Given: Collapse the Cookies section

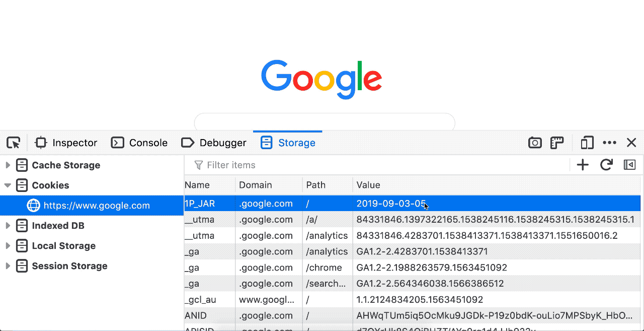Looking at the screenshot, I should click(x=8, y=185).
